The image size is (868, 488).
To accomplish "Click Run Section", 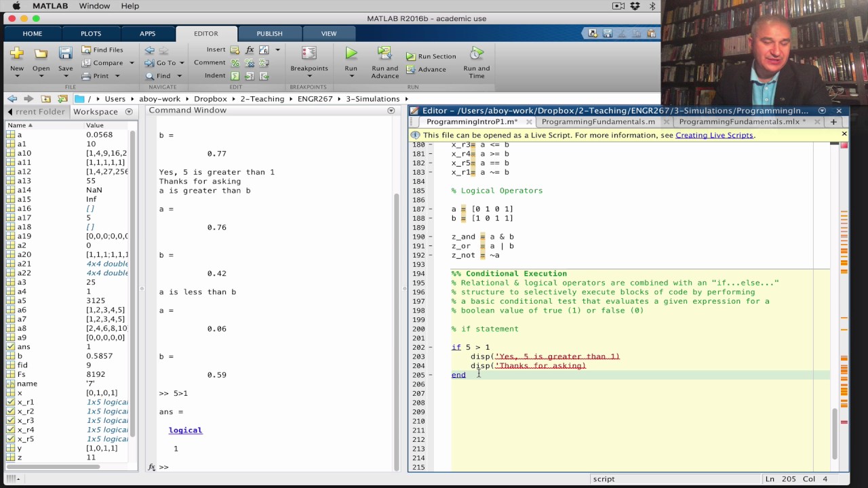I will (x=431, y=56).
